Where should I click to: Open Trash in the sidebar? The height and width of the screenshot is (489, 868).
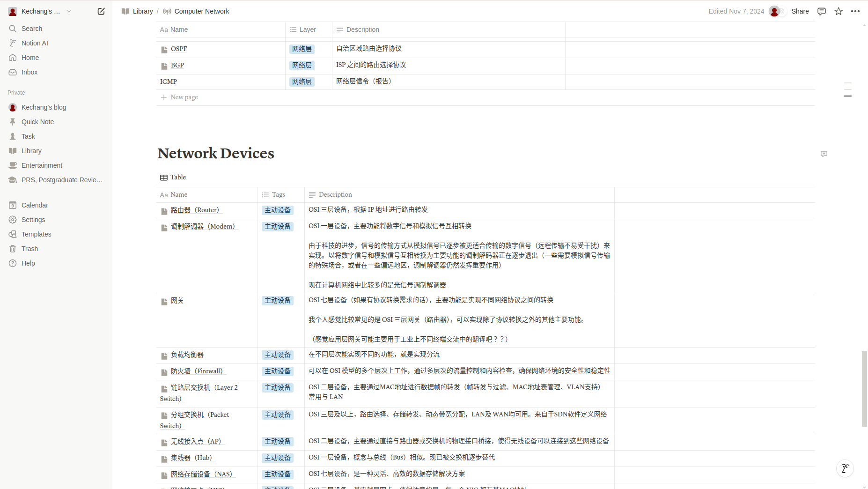29,249
